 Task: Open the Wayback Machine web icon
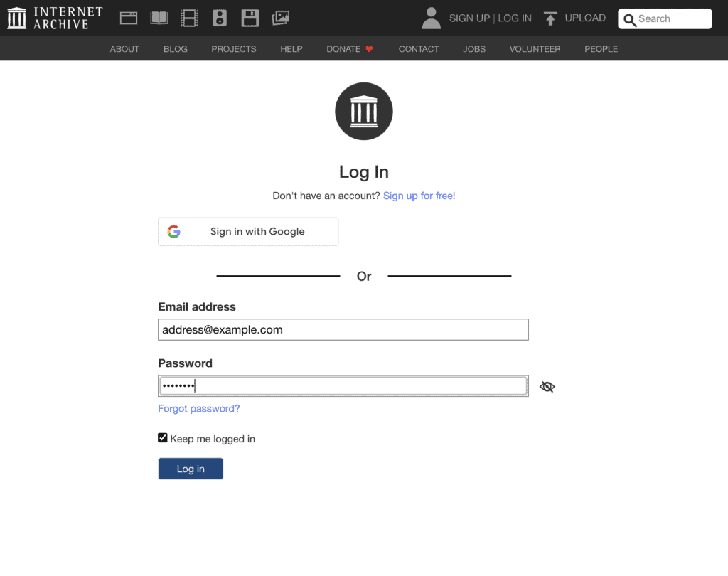(129, 18)
